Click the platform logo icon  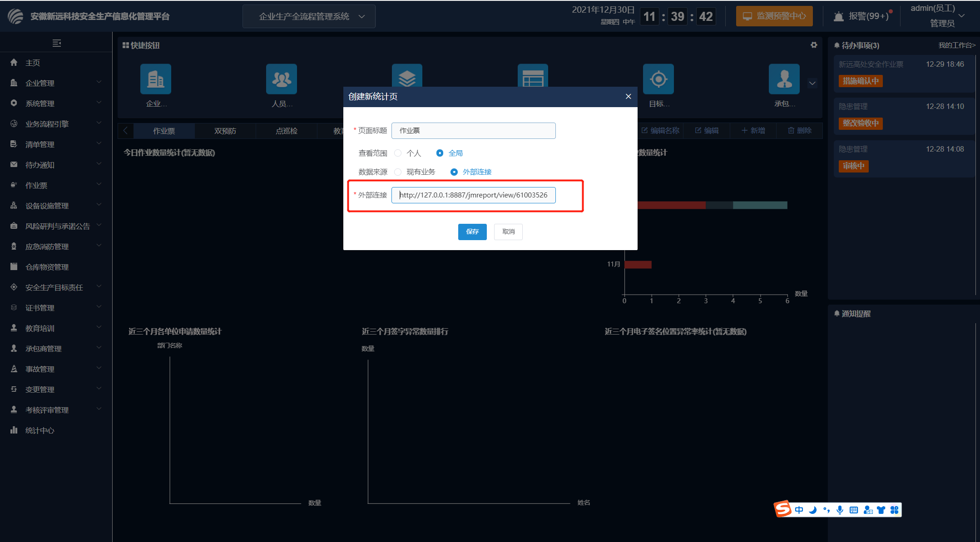click(x=15, y=16)
